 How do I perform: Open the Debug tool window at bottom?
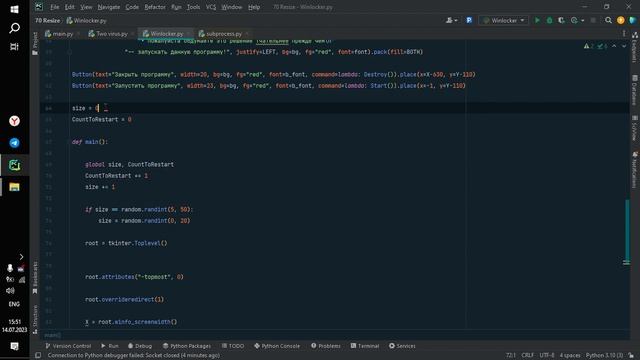(x=140, y=346)
